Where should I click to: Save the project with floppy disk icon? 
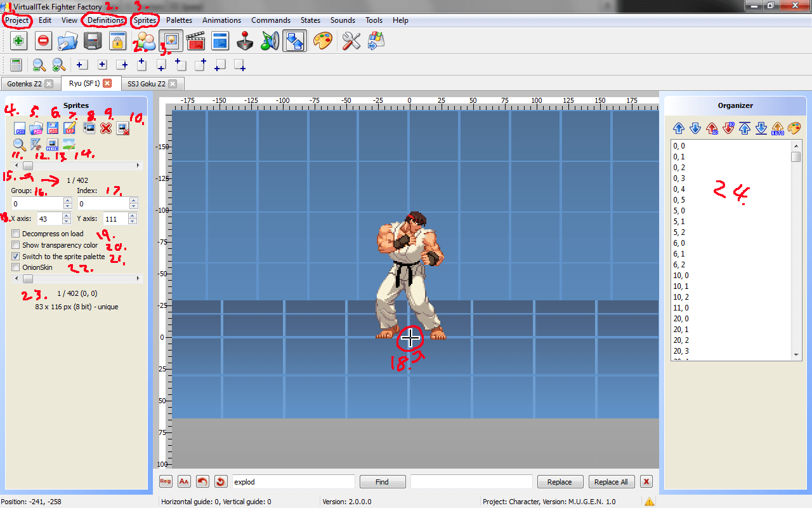(93, 42)
